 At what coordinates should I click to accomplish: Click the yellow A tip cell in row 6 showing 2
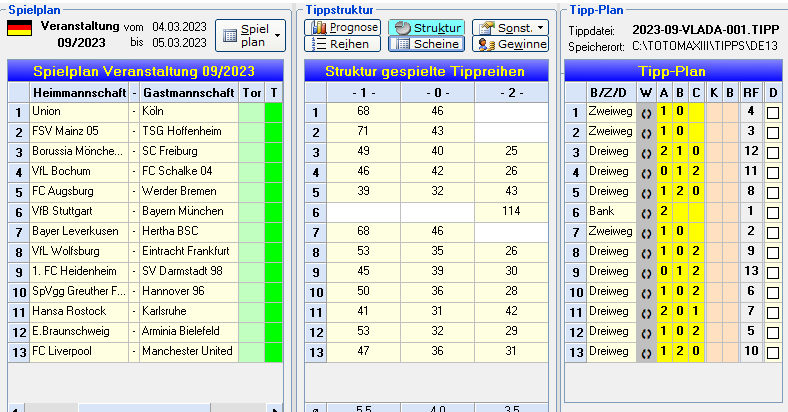click(664, 213)
